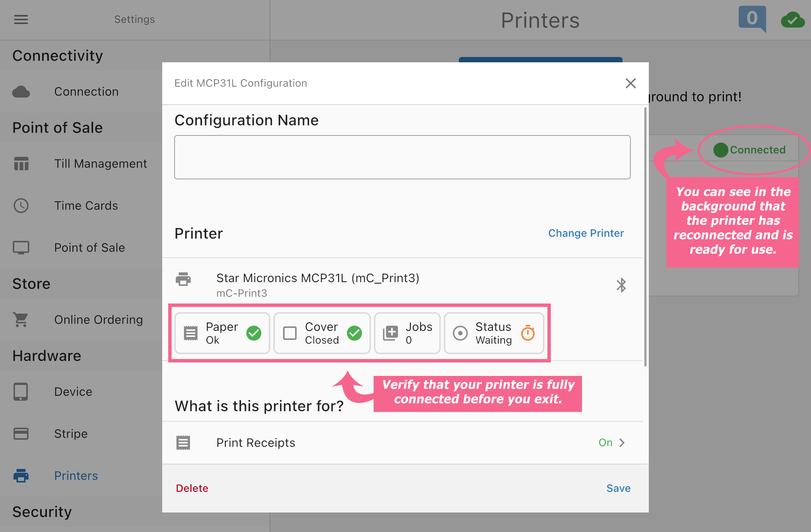This screenshot has width=811, height=532.
Task: Go to Till Management in sidebar
Action: point(101,164)
